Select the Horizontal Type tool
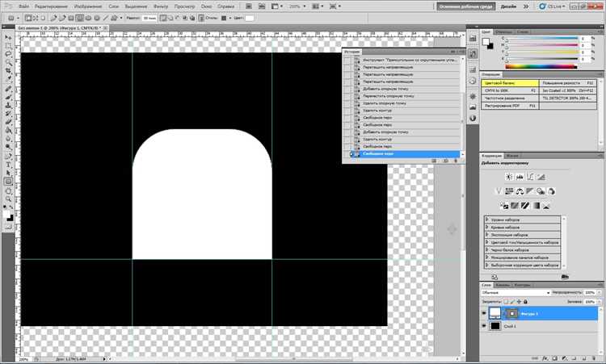The height and width of the screenshot is (364, 606). (8, 165)
